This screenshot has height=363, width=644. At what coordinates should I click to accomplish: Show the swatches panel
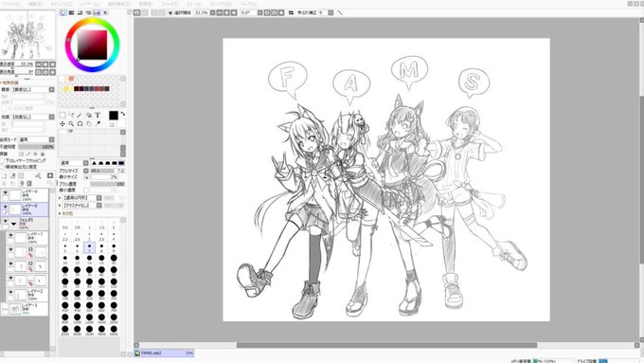point(97,12)
